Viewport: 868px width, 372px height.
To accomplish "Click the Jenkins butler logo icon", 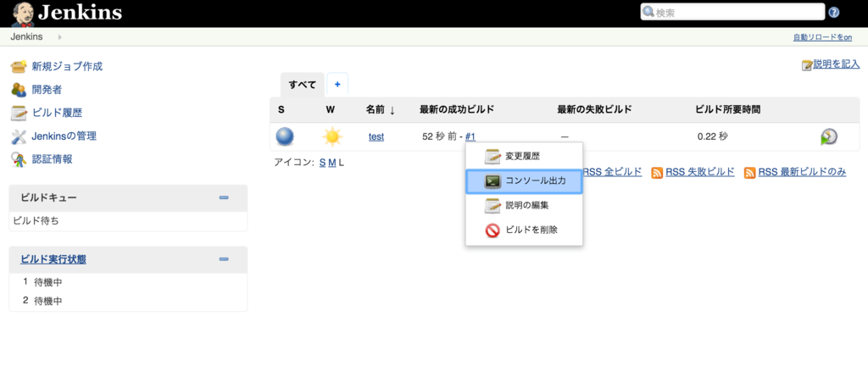I will click(23, 14).
